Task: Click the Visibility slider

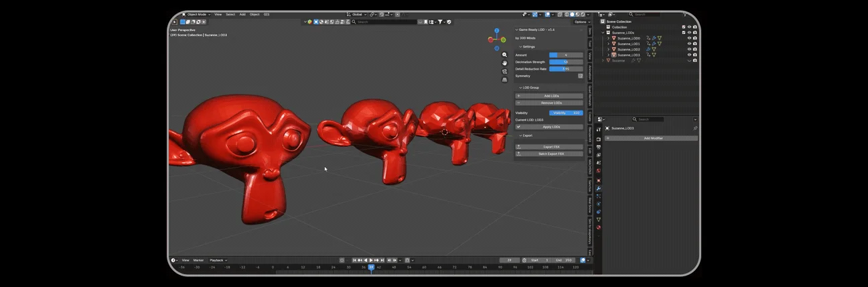Action: (x=566, y=113)
